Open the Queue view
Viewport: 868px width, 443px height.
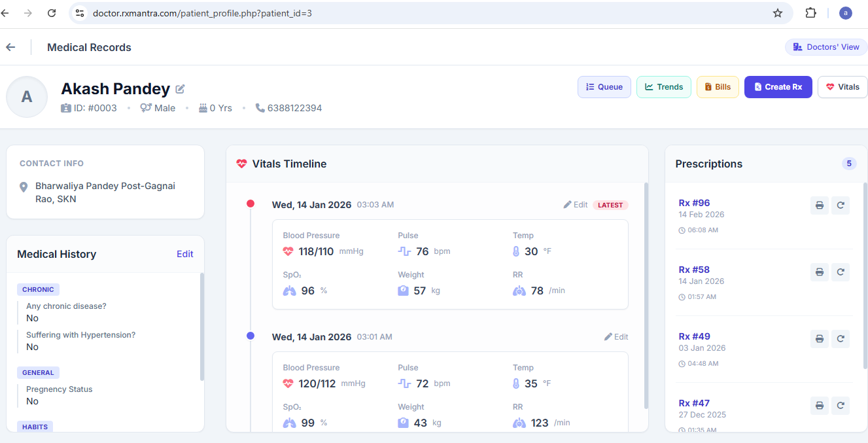[604, 87]
